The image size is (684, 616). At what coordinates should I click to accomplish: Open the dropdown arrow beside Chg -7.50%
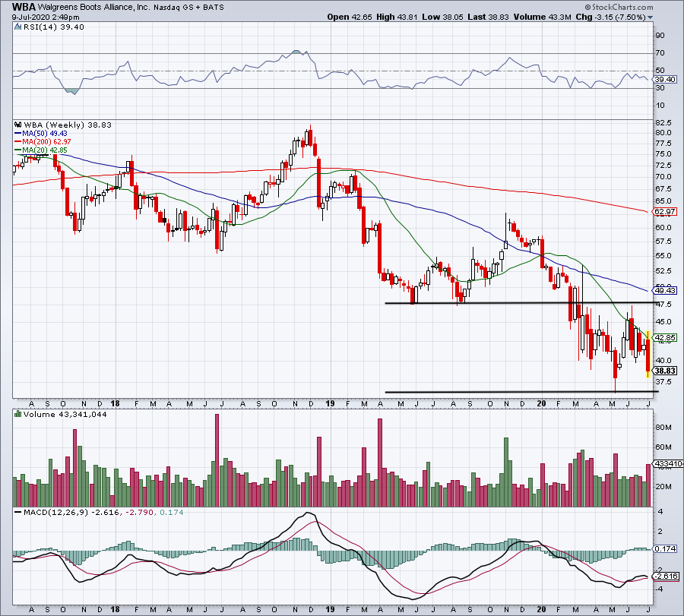point(651,17)
